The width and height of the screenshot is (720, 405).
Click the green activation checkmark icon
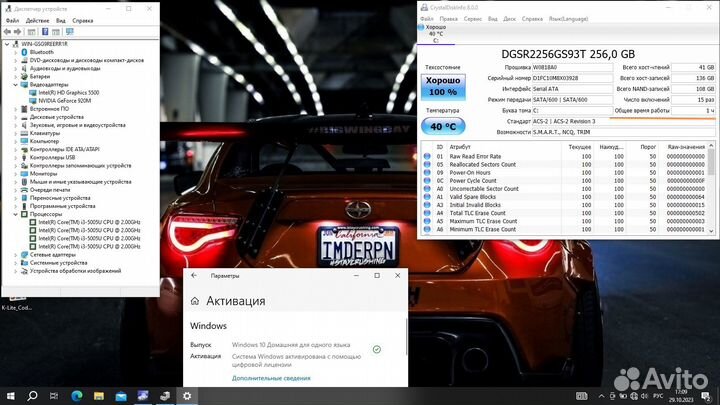click(377, 349)
